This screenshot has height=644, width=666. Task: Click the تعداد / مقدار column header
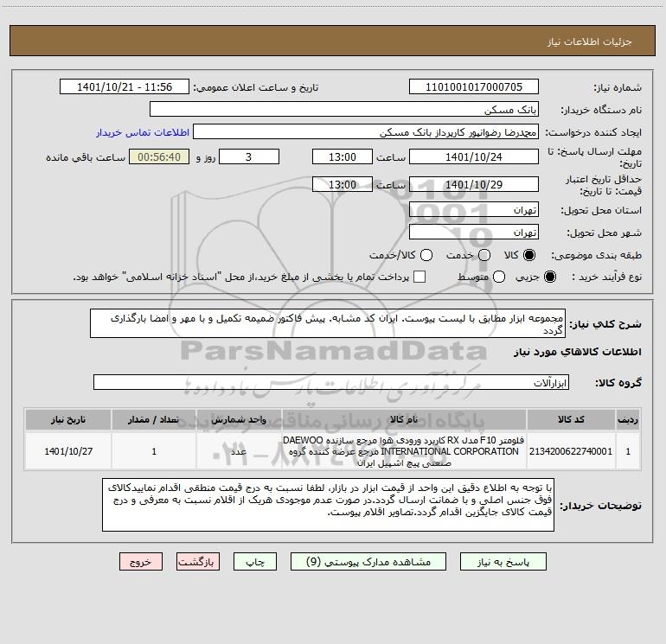pyautogui.click(x=154, y=419)
